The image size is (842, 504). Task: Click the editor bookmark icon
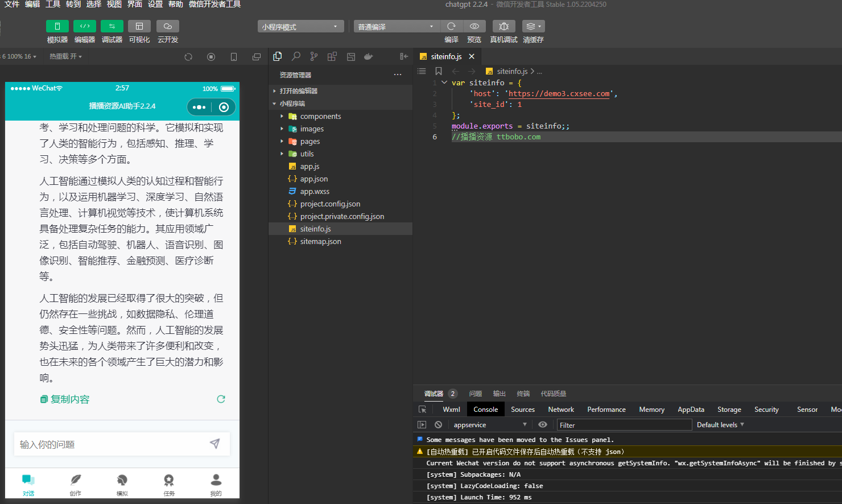[439, 71]
